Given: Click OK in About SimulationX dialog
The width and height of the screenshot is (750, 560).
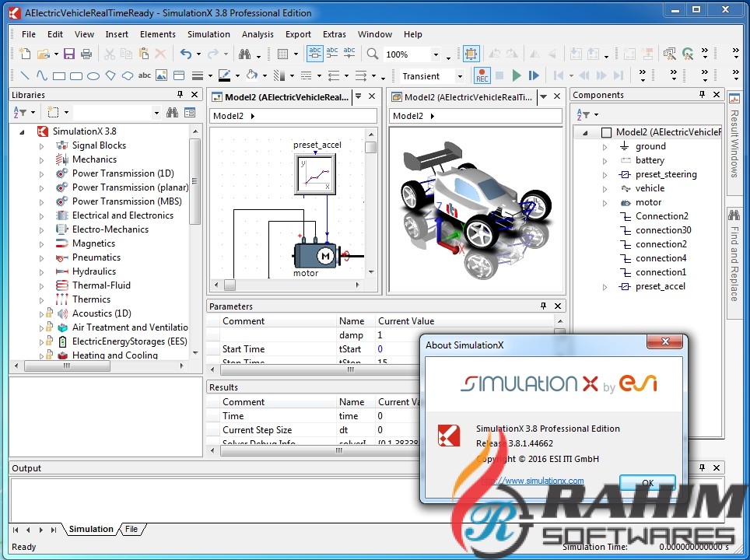Looking at the screenshot, I should pos(647,482).
